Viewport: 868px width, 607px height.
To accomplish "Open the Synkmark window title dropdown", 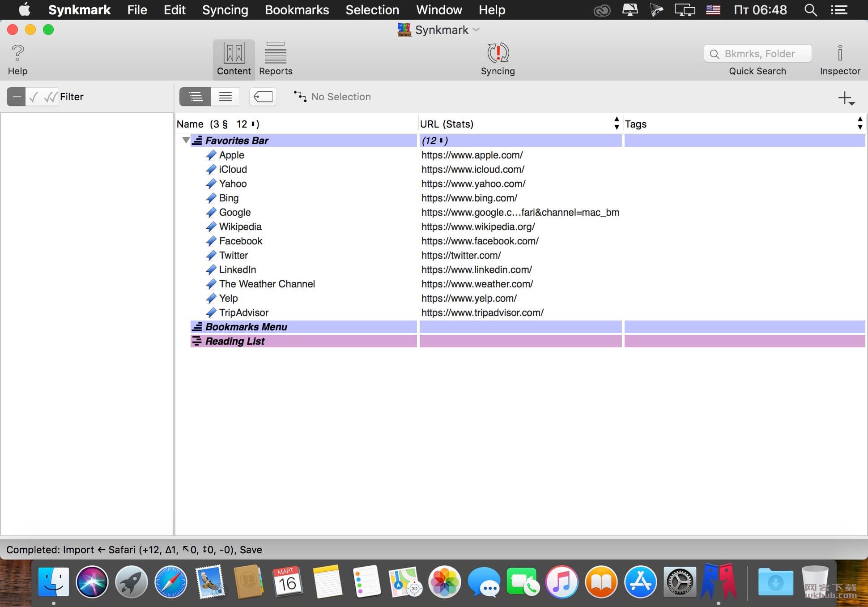I will coord(477,30).
